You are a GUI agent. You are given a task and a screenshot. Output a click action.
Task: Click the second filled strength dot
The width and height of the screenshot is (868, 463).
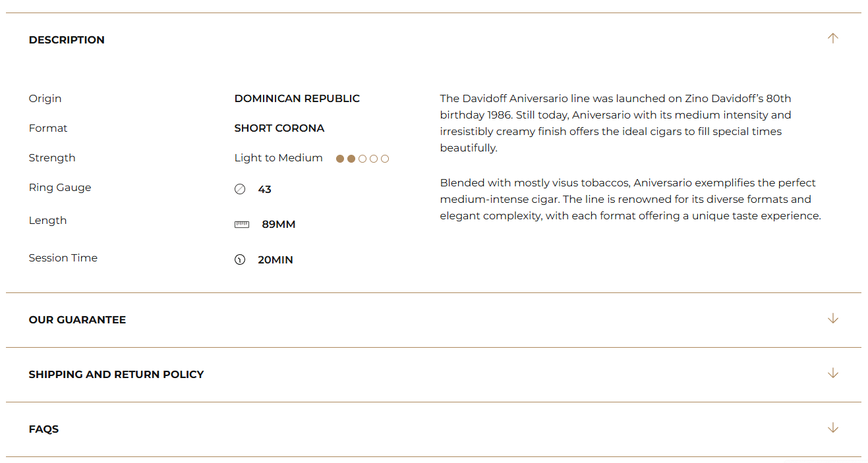click(x=351, y=159)
